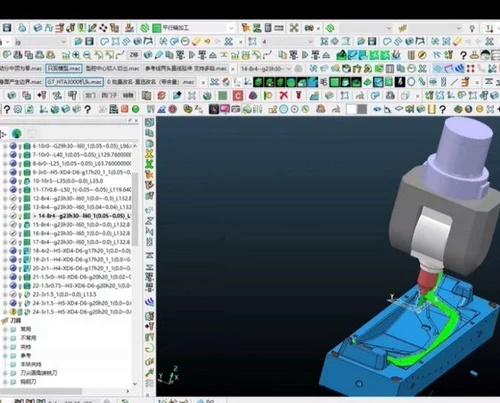Select toolpath row 14-8r4-g23h30 in tree

point(83,216)
